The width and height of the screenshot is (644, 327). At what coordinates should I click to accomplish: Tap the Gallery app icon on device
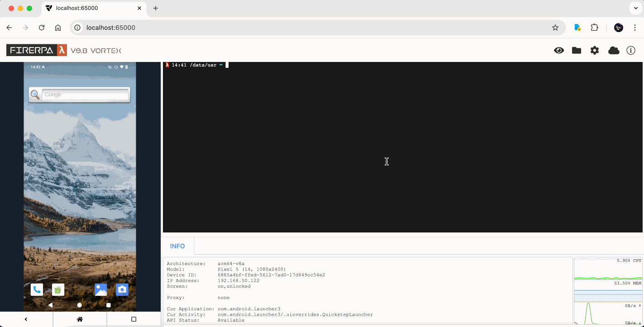point(101,289)
